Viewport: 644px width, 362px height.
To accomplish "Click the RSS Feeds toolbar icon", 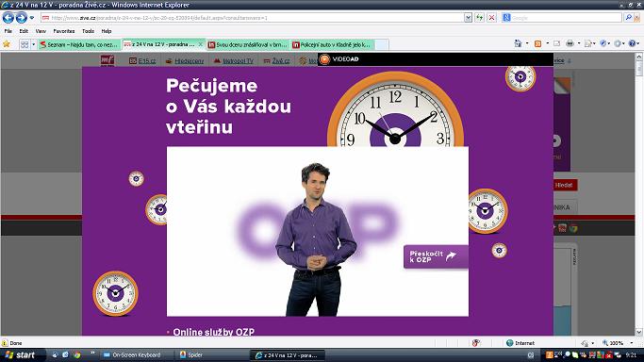I will [x=537, y=43].
